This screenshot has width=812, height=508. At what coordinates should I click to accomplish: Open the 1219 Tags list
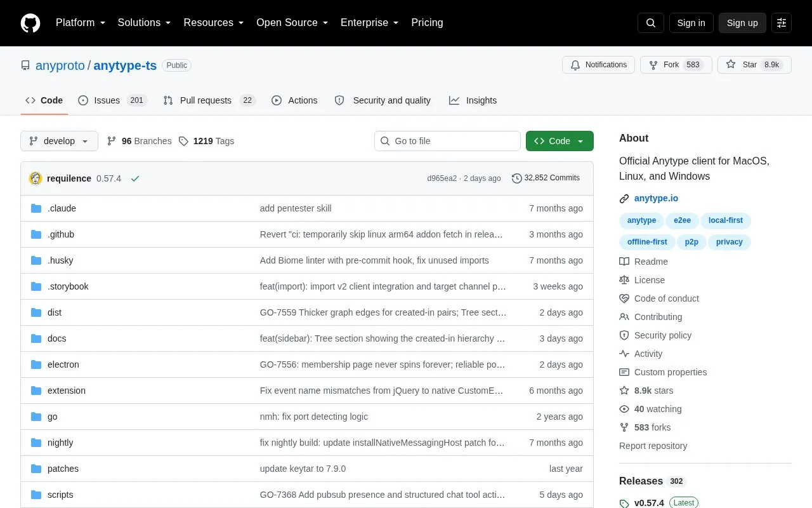[206, 141]
